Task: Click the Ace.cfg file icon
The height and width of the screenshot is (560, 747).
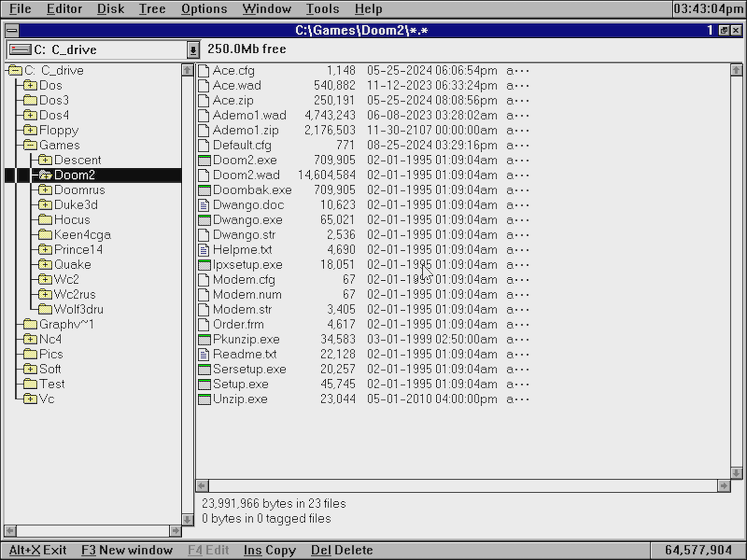Action: coord(204,71)
